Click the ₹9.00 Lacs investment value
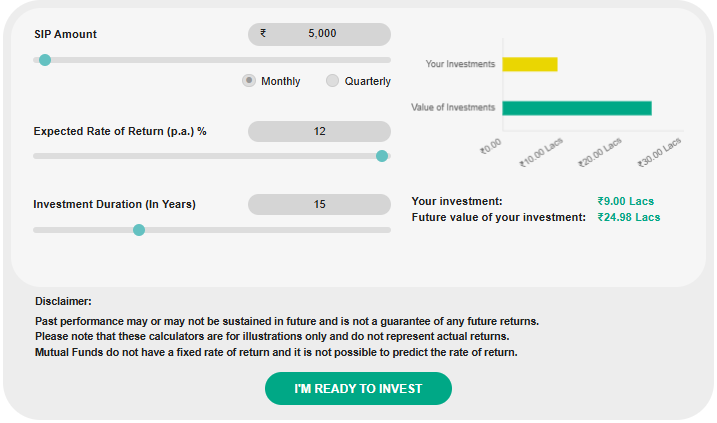Viewport: 717px width, 423px height. (625, 201)
